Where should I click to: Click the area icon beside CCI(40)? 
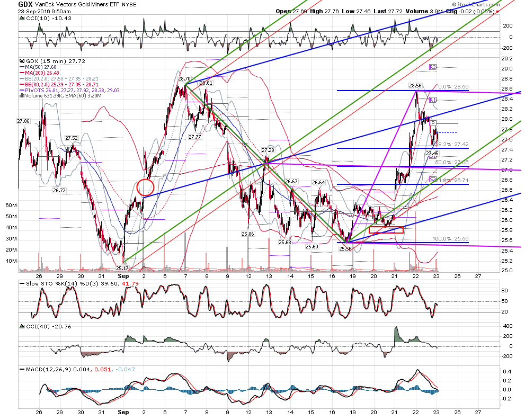22,326
